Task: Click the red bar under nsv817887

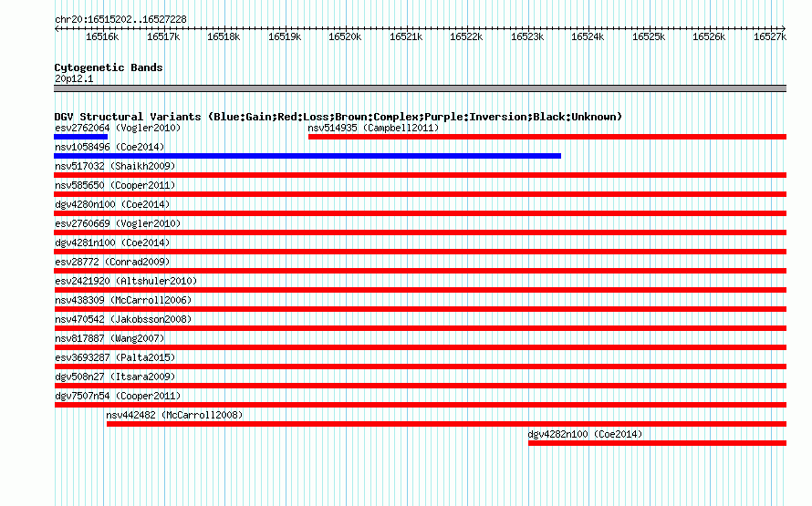Action: [420, 347]
